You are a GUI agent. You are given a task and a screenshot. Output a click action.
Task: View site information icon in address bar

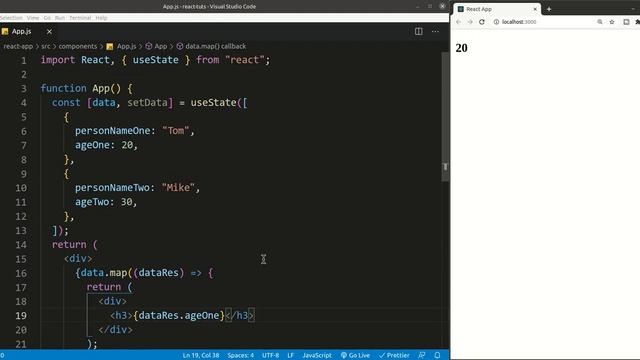tap(496, 22)
